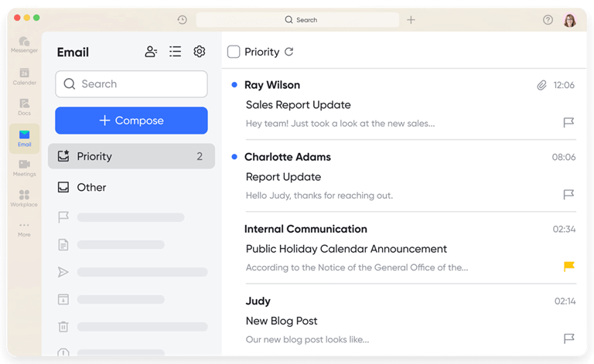594x364 pixels.
Task: Tick the select-all Priority checkbox
Action: coord(234,52)
